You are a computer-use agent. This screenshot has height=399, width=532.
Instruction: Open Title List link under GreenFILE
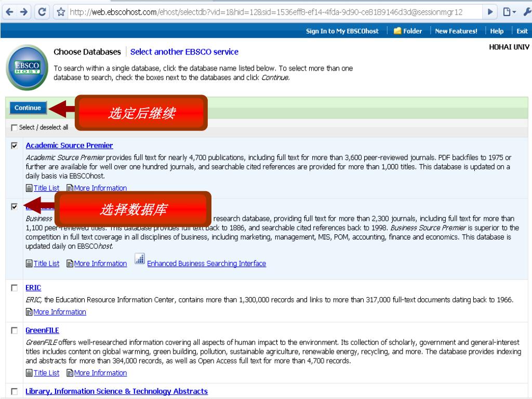(46, 373)
